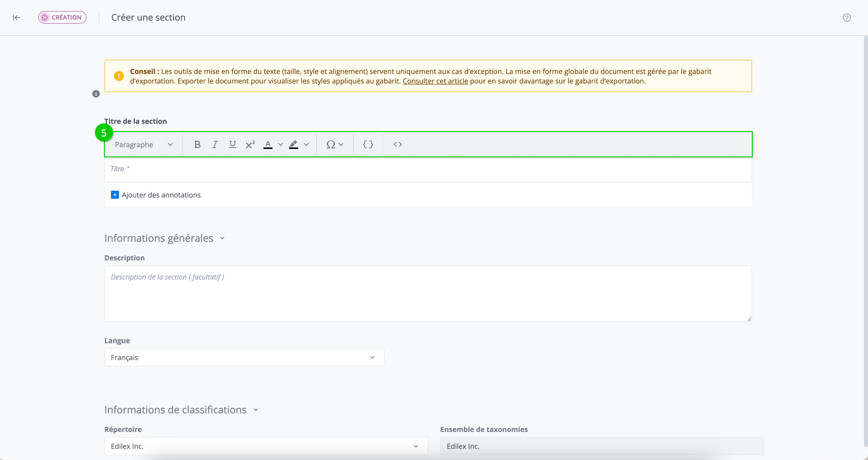Click the help question mark icon
This screenshot has height=460, width=868.
click(x=847, y=18)
